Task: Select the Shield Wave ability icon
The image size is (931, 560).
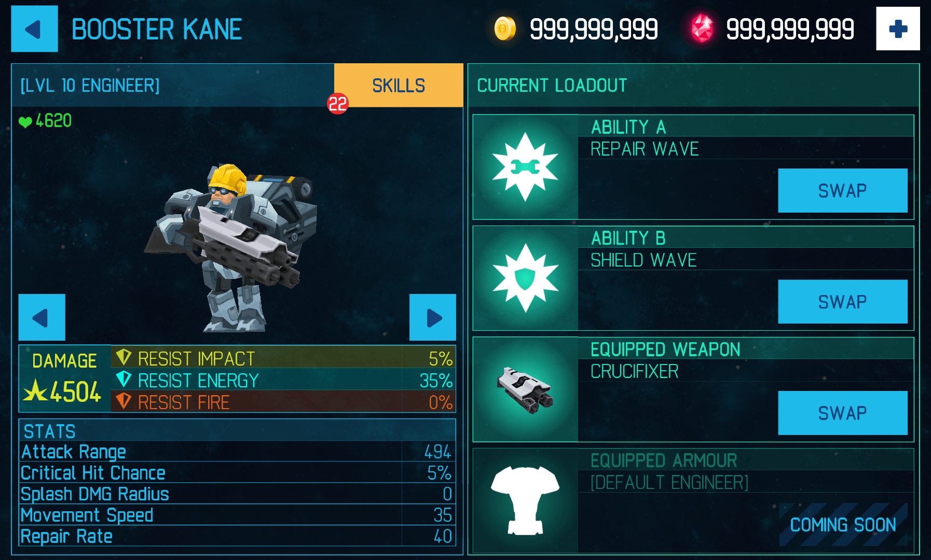Action: pos(525,278)
